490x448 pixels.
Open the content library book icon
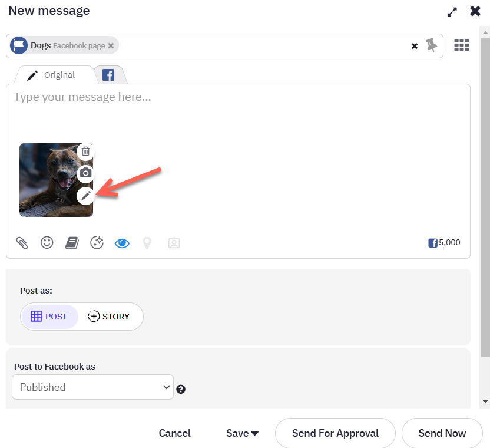click(x=72, y=243)
